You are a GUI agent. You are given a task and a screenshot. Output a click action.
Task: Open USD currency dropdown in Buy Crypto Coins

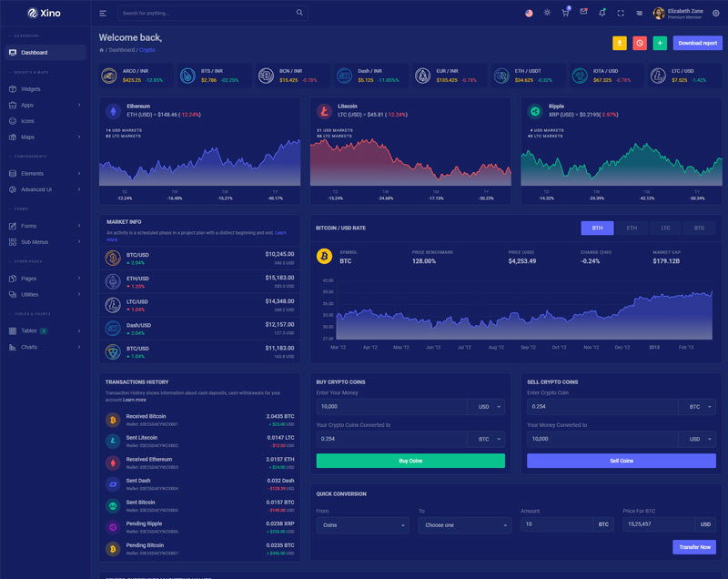(490, 407)
